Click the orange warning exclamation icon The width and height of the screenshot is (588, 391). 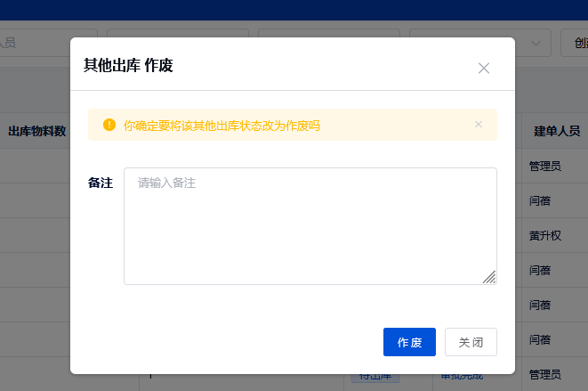(x=109, y=125)
